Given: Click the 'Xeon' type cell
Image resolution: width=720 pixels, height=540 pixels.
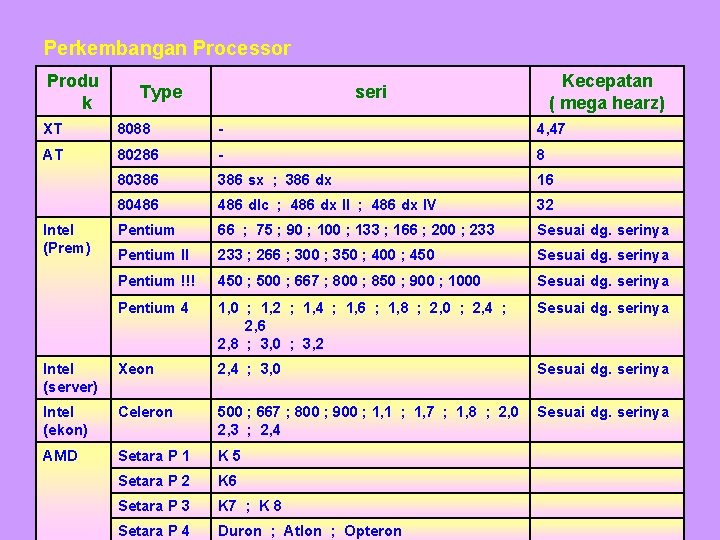Looking at the screenshot, I should click(x=161, y=377).
